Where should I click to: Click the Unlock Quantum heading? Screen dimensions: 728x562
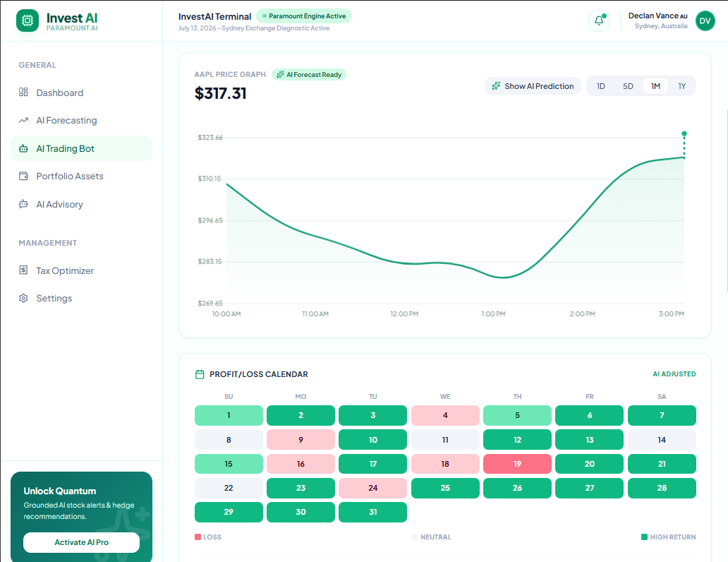[x=60, y=491]
